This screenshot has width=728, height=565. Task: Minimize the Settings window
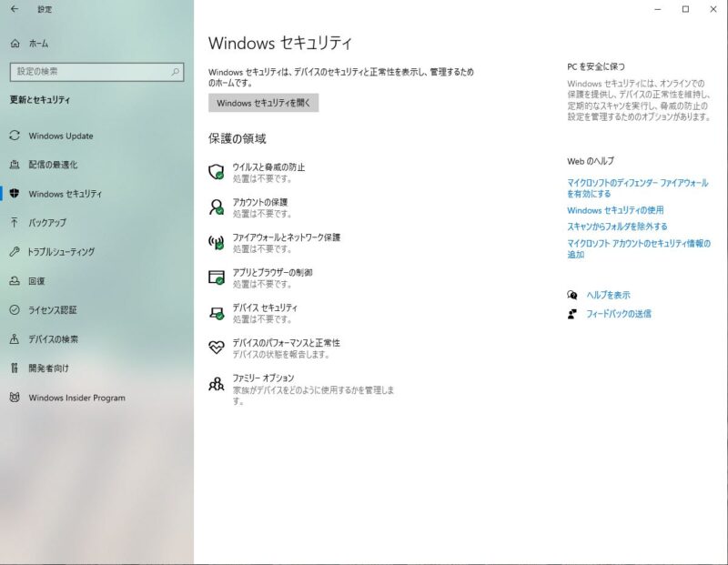click(657, 9)
